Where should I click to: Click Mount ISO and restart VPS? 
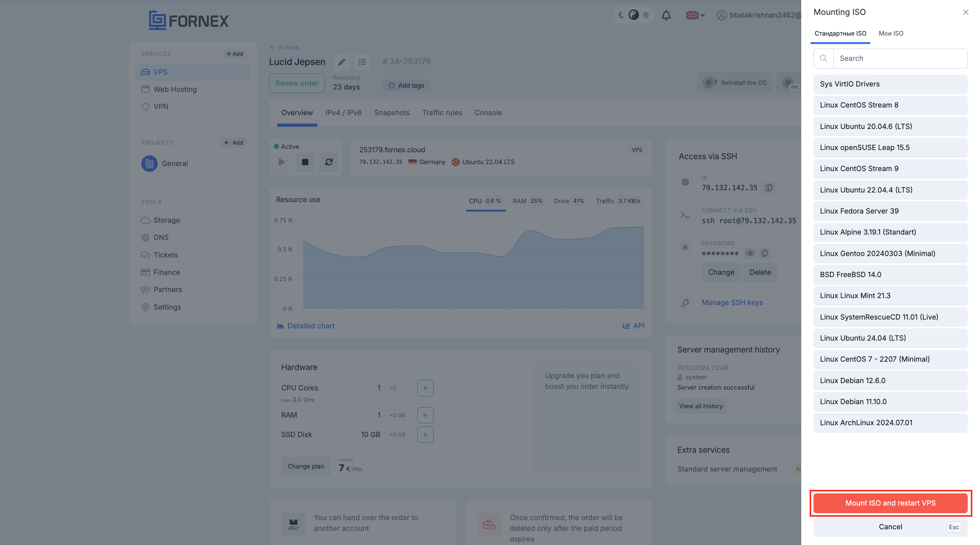click(x=890, y=503)
